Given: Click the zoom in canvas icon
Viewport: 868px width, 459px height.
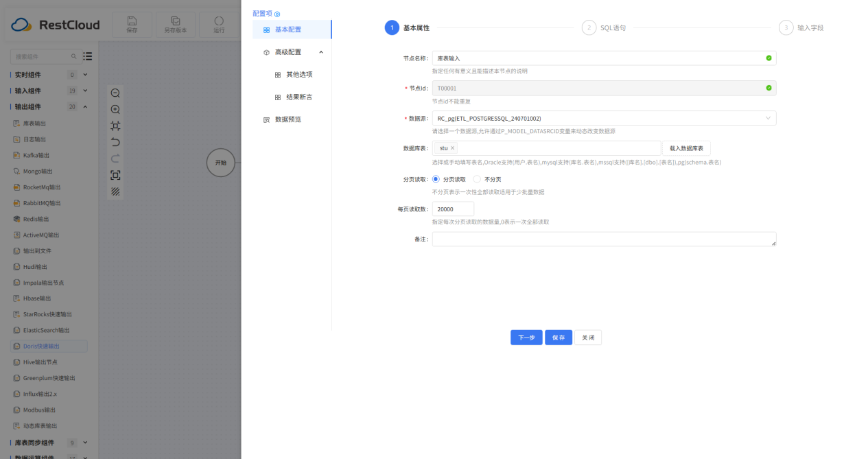Looking at the screenshot, I should 115,110.
